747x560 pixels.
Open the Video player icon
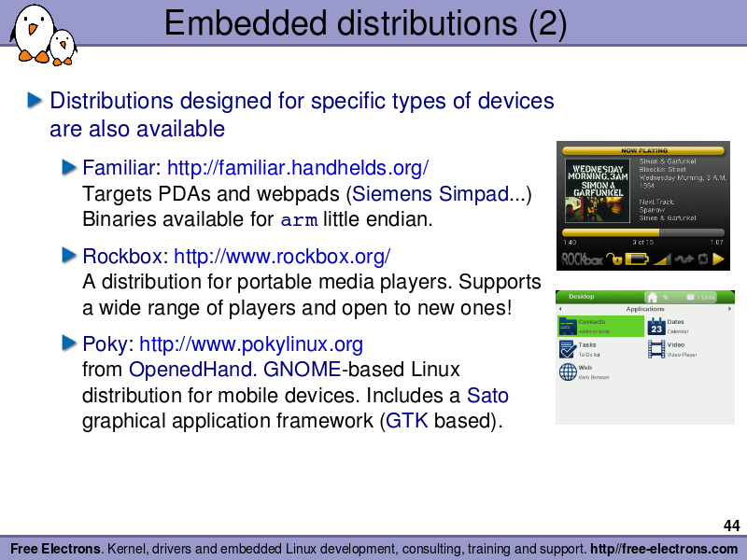click(x=656, y=349)
